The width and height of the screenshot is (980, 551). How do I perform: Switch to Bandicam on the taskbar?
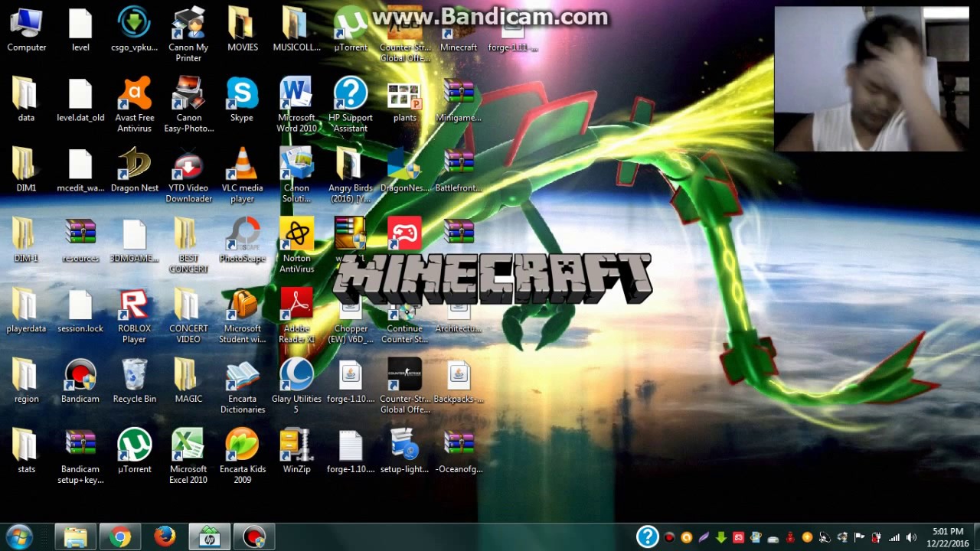click(x=254, y=537)
